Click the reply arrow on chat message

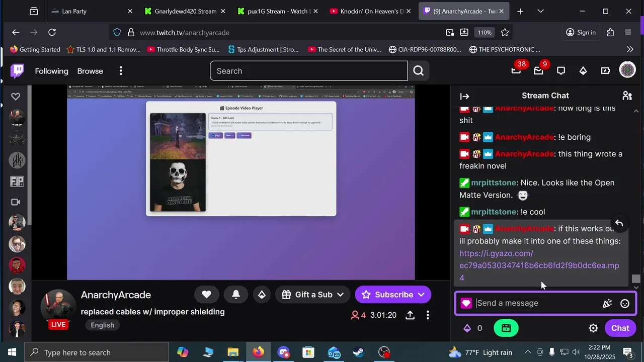point(619,223)
